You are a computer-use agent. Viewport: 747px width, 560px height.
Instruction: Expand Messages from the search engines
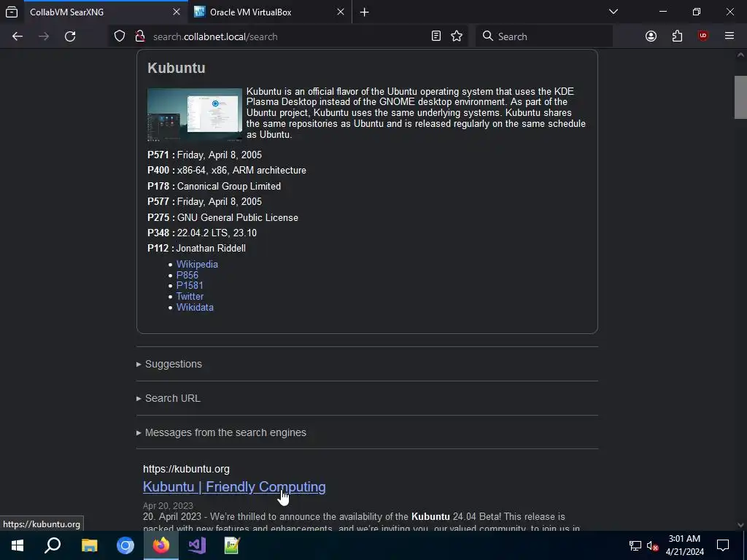tap(225, 433)
